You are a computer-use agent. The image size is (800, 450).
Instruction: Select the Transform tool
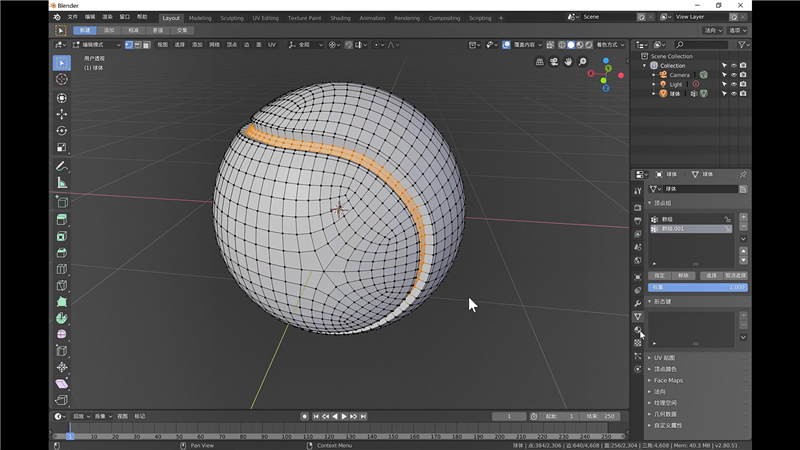point(62,97)
